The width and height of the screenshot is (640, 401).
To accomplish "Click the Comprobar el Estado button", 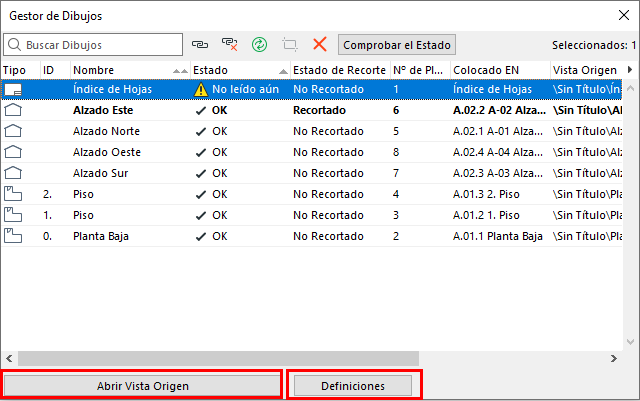I will [397, 45].
